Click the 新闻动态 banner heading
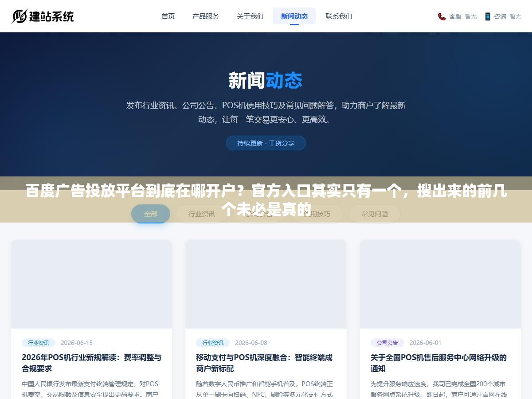The height and width of the screenshot is (399, 532). [266, 81]
